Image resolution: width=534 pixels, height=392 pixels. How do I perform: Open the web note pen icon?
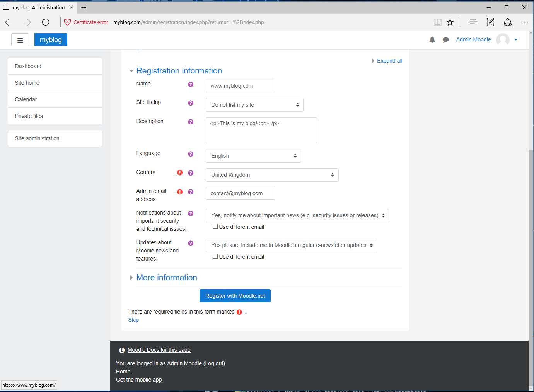pos(491,22)
